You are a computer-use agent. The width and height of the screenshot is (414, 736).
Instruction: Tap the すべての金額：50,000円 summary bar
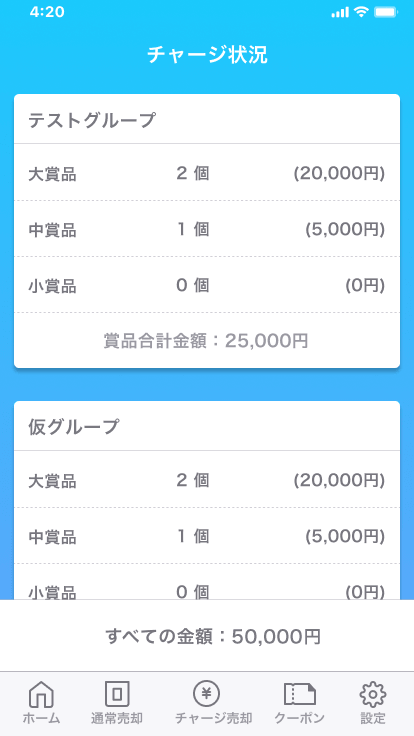[x=207, y=636]
